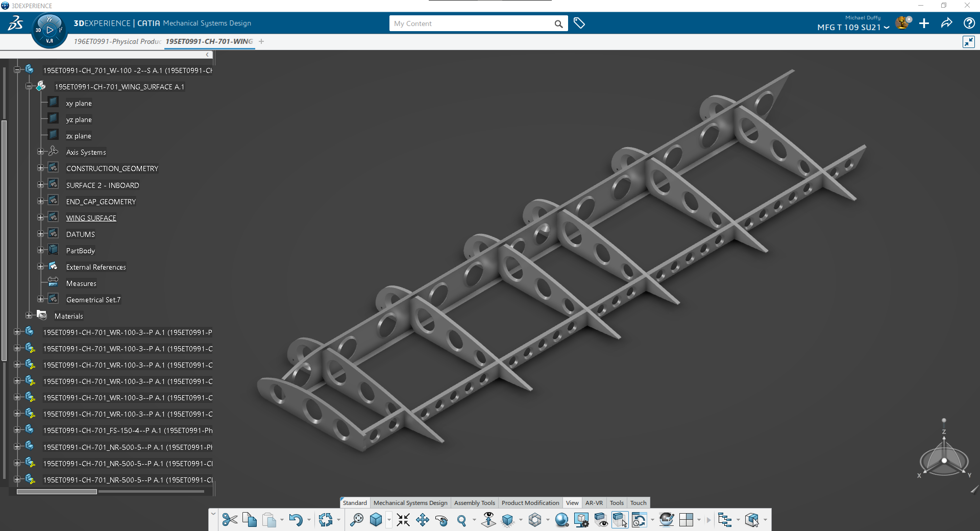Click the cube with cursor selection icon
Viewport: 980px width, 531px height.
pyautogui.click(x=752, y=520)
